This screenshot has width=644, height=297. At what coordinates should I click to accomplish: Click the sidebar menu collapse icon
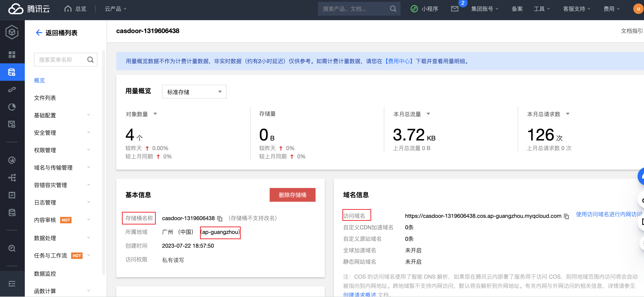point(12,284)
